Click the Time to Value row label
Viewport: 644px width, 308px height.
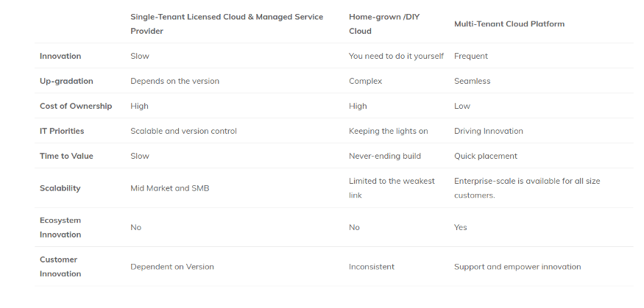click(66, 156)
